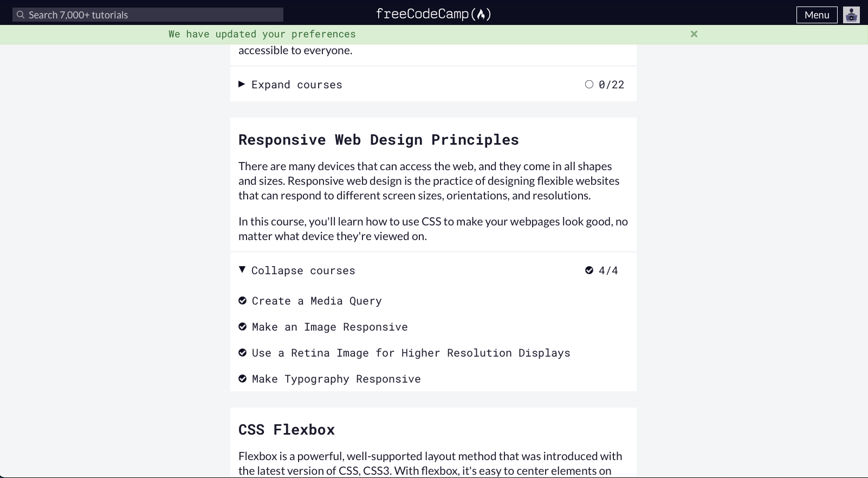Click the 4/4 completed checkmark icon
This screenshot has height=478, width=868.
pos(589,270)
